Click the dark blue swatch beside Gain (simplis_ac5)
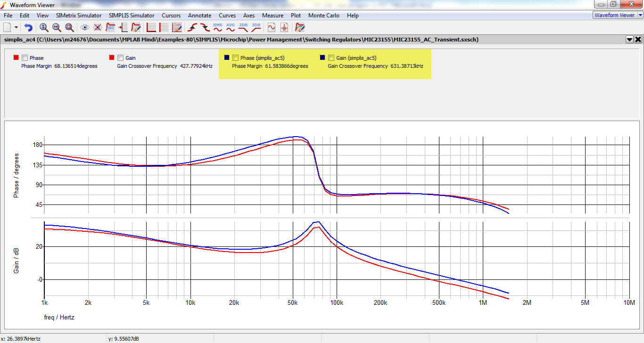The width and height of the screenshot is (644, 343). pyautogui.click(x=322, y=57)
